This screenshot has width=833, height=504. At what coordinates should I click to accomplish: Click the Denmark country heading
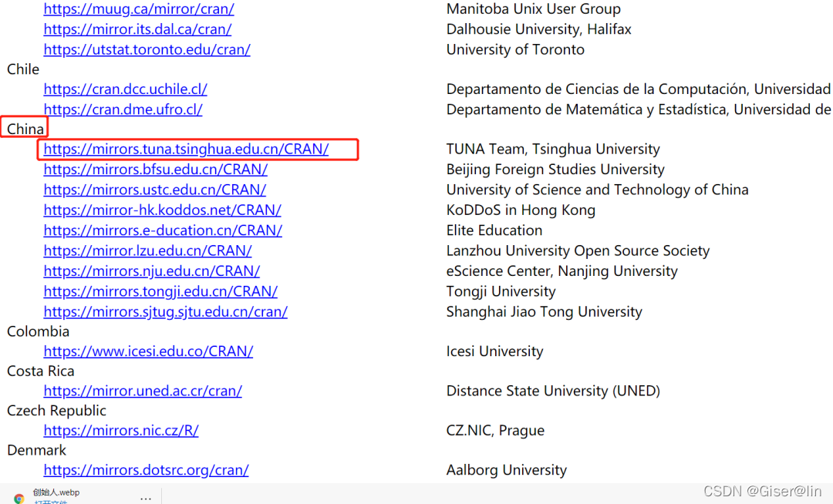point(37,450)
